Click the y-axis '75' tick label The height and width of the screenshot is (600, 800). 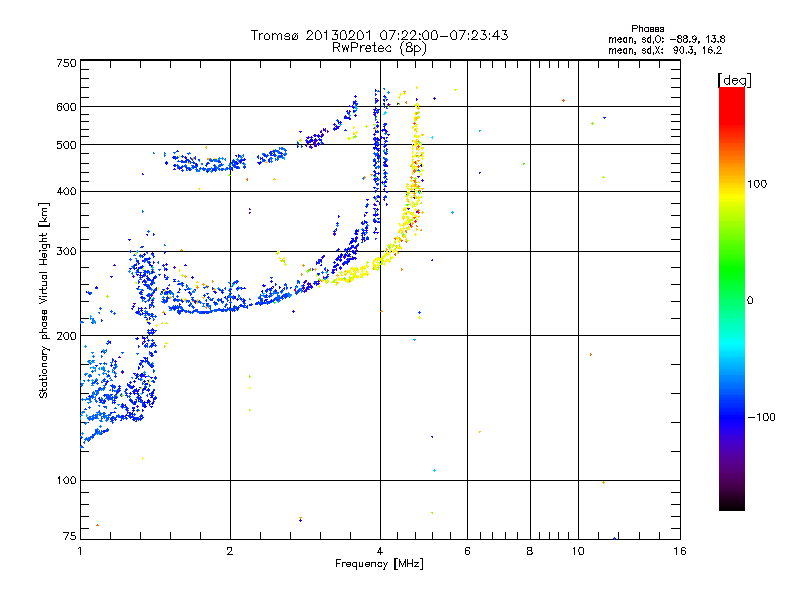point(70,536)
